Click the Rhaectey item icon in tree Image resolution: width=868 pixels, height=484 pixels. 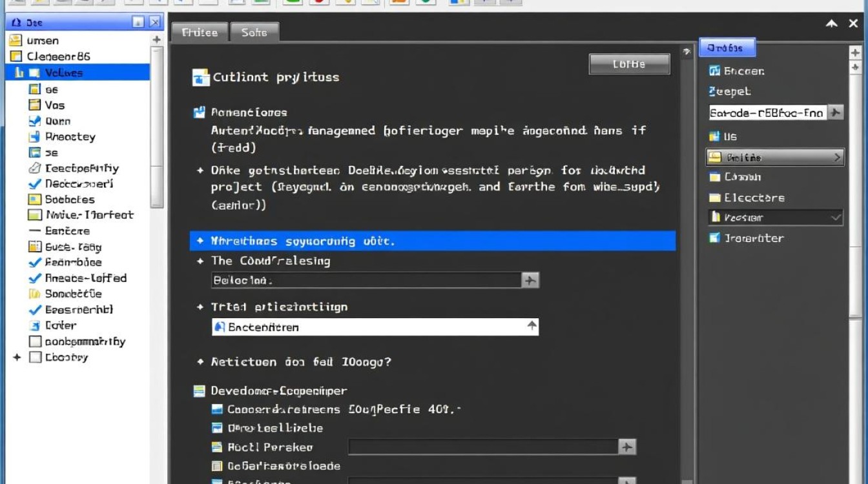pos(35,137)
